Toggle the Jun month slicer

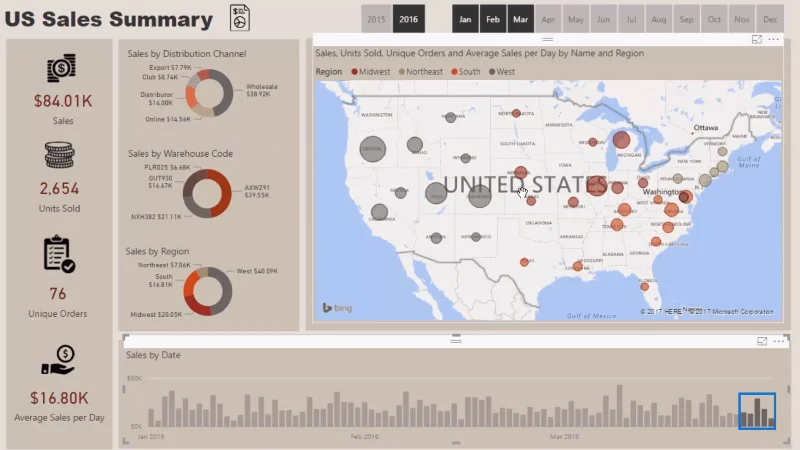pyautogui.click(x=604, y=19)
